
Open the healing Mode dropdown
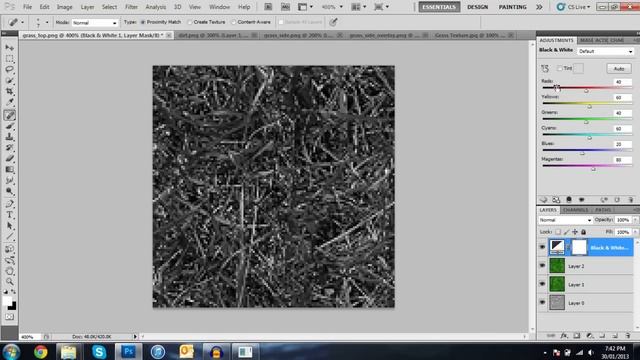[x=95, y=22]
